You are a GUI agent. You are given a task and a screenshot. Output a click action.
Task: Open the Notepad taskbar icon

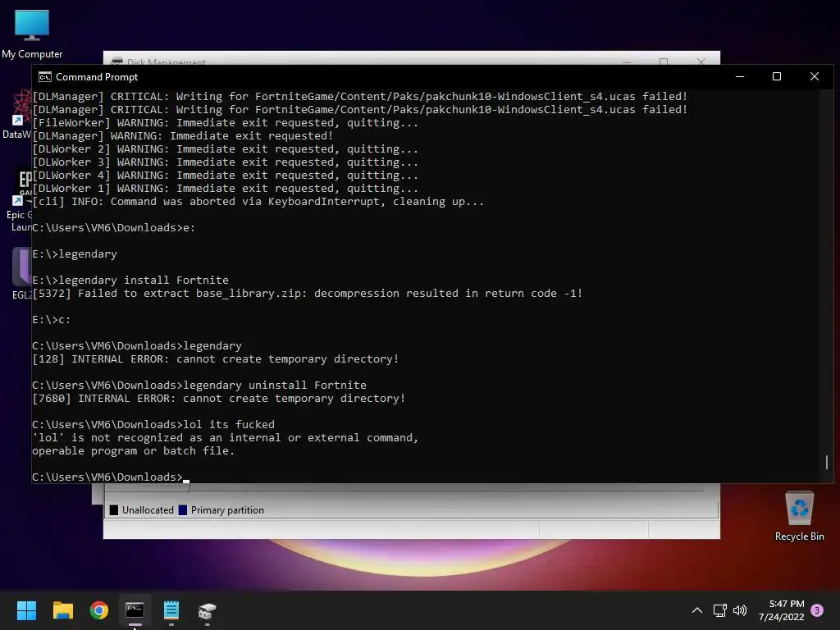click(x=171, y=610)
